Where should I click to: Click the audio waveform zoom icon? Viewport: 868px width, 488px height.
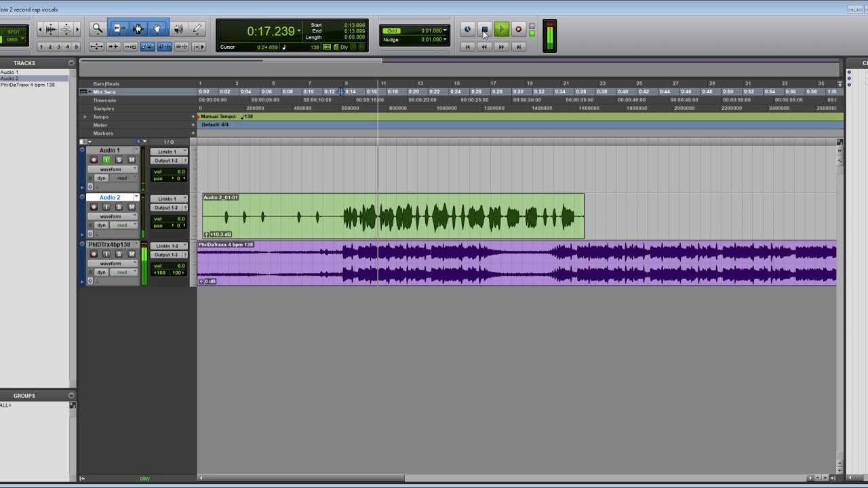tap(52, 28)
